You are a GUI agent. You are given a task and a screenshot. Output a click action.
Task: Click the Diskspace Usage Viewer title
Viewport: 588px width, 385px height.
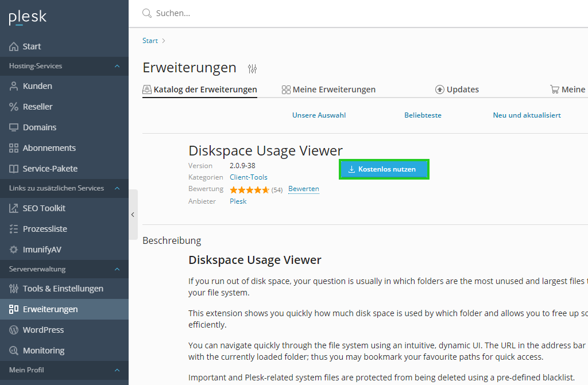point(265,151)
